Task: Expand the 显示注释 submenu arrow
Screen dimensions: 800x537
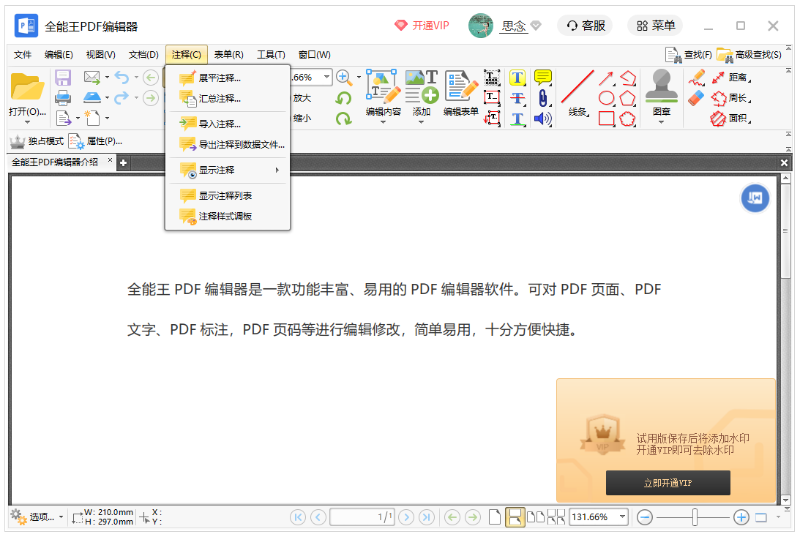Action: 277,170
